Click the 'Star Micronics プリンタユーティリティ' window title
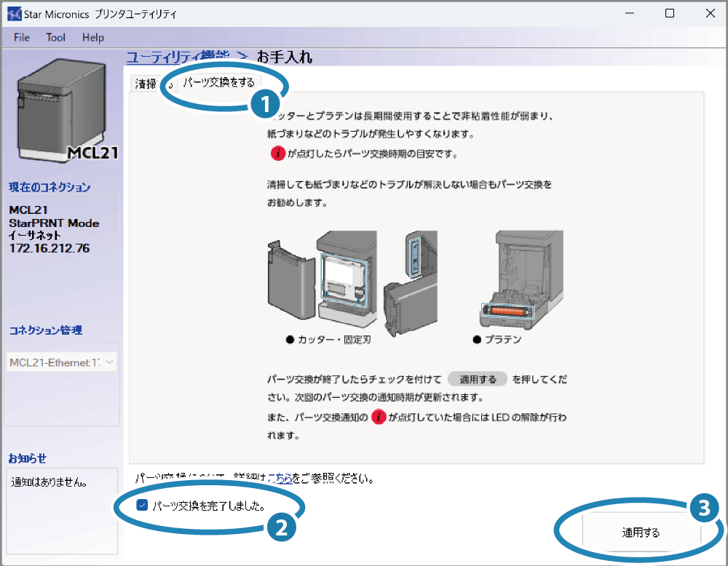Screen dimensions: 728x566 (100, 15)
